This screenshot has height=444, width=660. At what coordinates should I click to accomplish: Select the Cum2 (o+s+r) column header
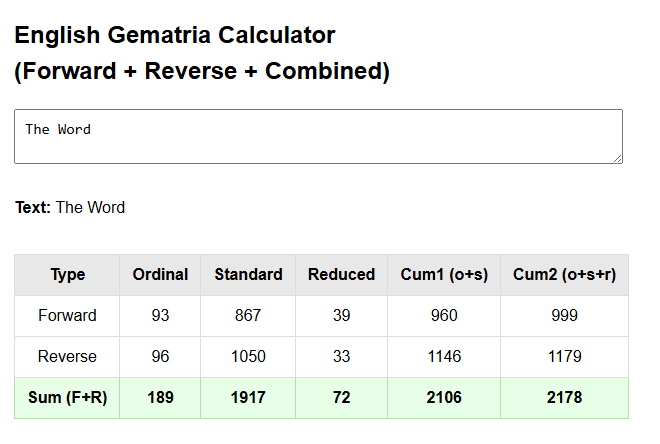(x=564, y=274)
